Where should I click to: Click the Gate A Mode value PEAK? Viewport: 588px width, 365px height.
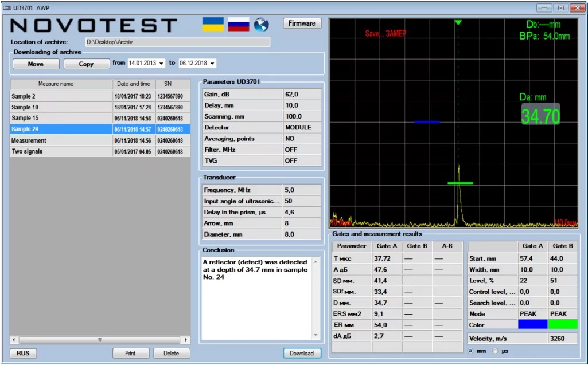tap(532, 313)
